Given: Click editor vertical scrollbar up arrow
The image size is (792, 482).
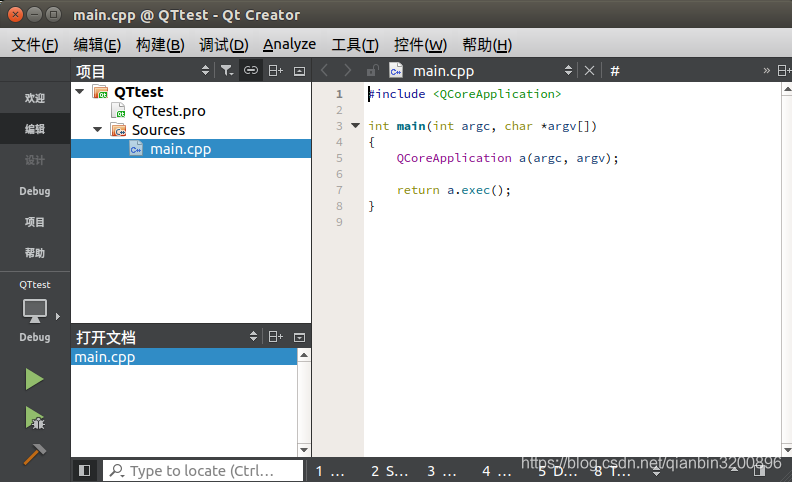Looking at the screenshot, I should coord(787,90).
